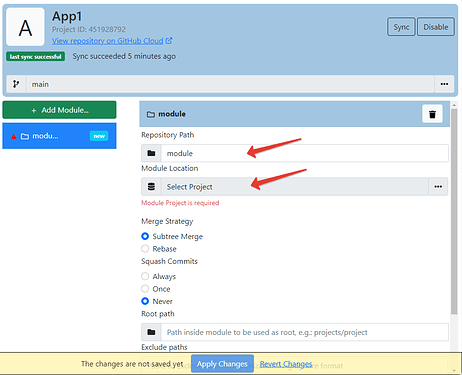The width and height of the screenshot is (462, 375).
Task: Click the Module Project is required message
Action: click(x=180, y=203)
